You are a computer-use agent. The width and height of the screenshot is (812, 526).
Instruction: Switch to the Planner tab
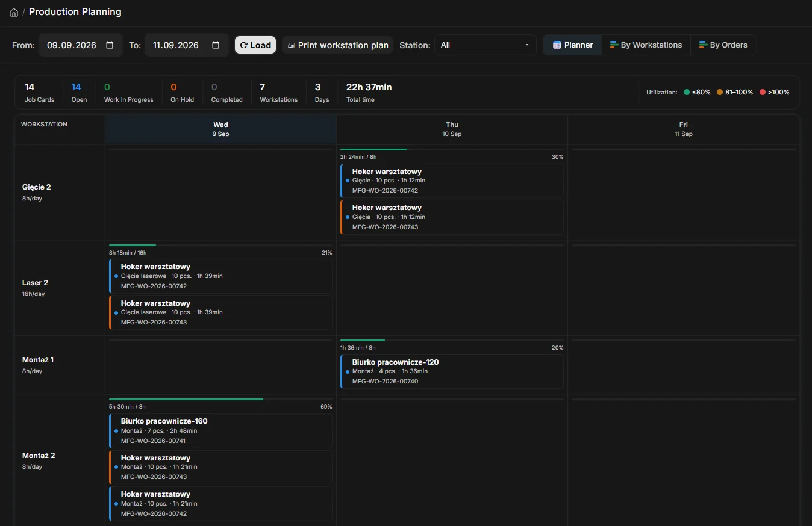point(573,45)
